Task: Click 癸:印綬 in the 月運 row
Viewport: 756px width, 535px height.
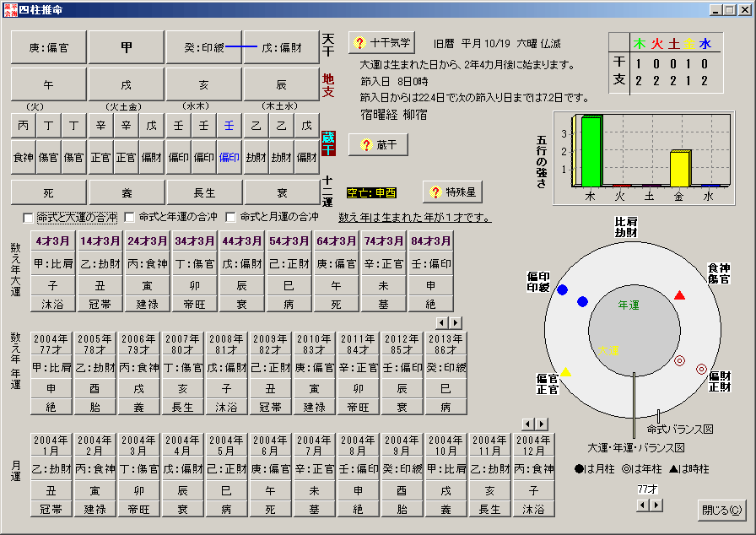Action: tap(402, 468)
